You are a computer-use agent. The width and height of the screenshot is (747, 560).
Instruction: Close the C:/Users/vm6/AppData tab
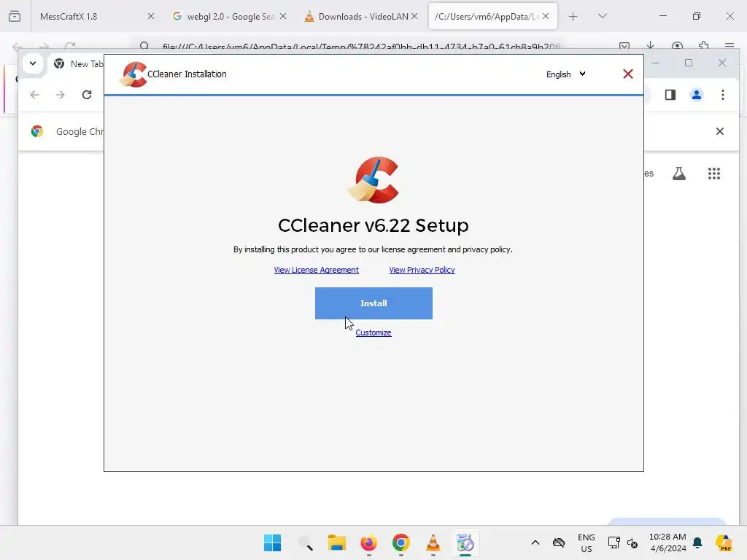546,16
